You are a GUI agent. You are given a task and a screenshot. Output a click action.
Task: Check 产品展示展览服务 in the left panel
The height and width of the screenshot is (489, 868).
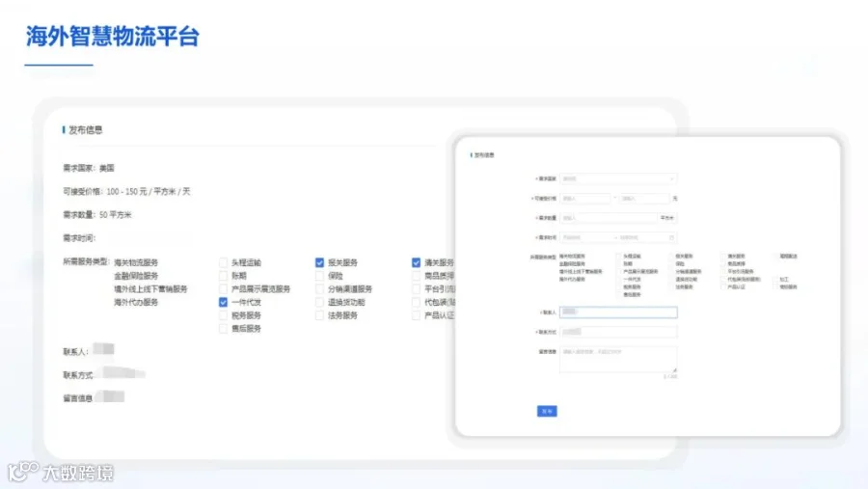click(223, 289)
